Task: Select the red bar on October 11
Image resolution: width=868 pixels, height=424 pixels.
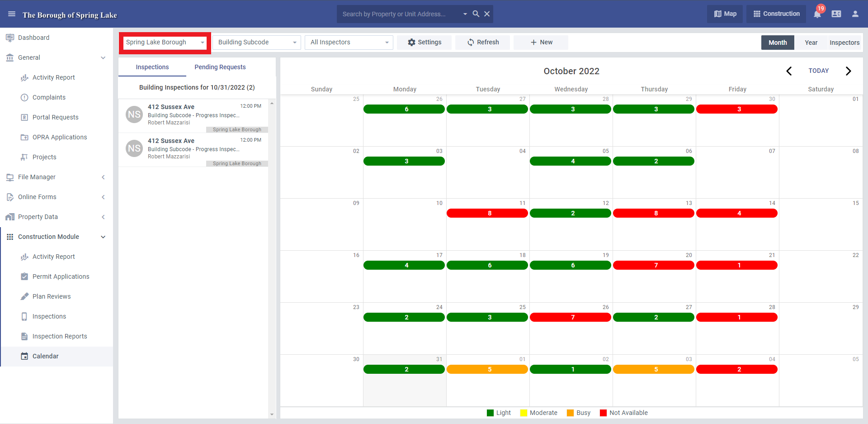Action: pos(487,213)
